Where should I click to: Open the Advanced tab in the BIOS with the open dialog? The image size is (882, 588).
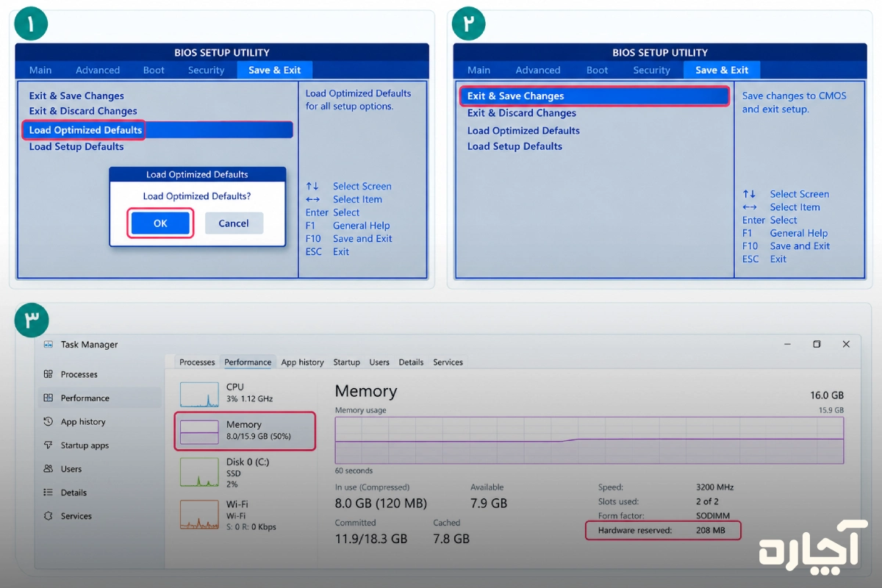pyautogui.click(x=98, y=70)
